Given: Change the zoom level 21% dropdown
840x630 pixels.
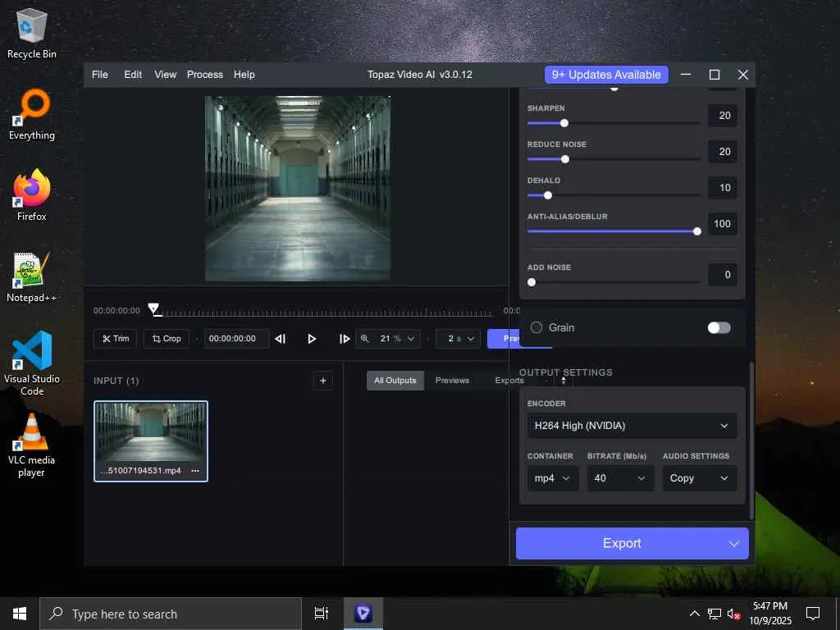Looking at the screenshot, I should tap(388, 338).
